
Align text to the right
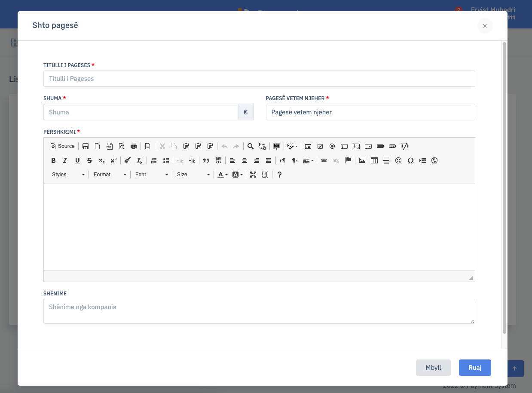[x=257, y=160]
